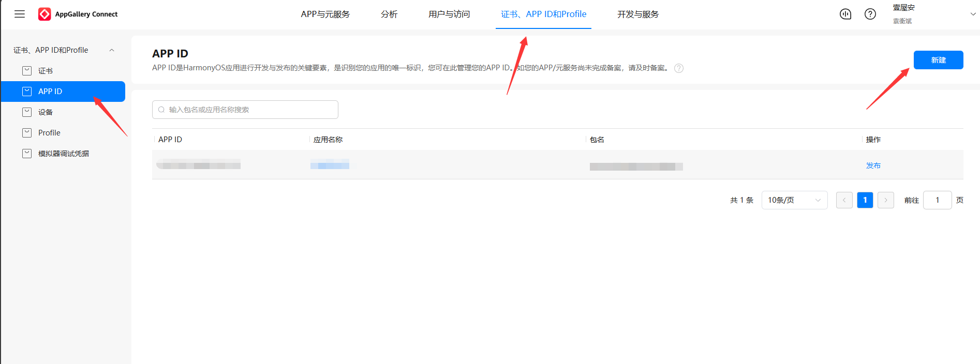Expand the account dropdown arrow

pyautogui.click(x=973, y=14)
